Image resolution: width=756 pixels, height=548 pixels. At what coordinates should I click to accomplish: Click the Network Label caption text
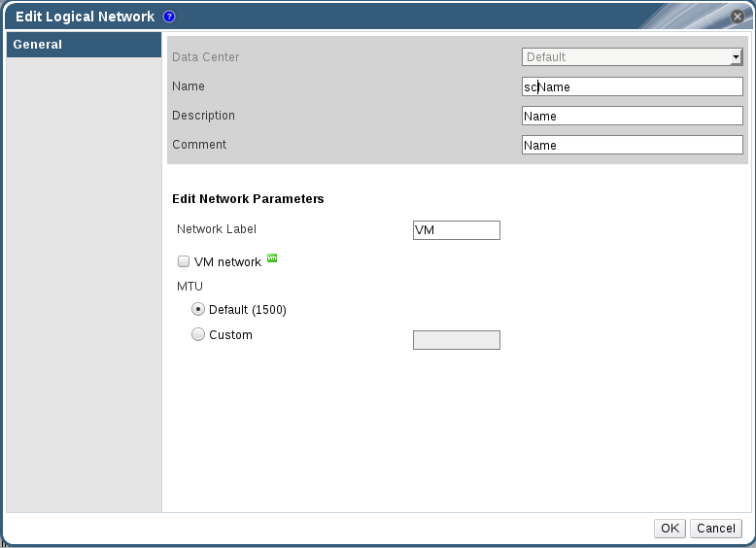(x=216, y=230)
